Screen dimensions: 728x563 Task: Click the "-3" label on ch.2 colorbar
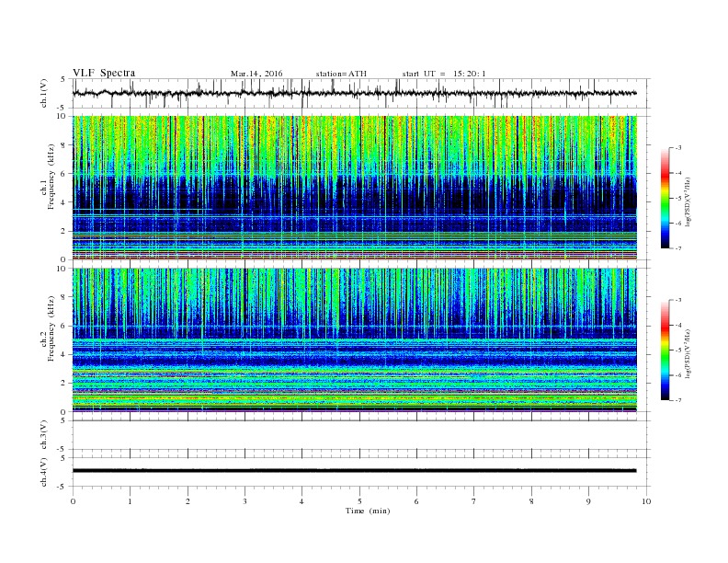(678, 300)
